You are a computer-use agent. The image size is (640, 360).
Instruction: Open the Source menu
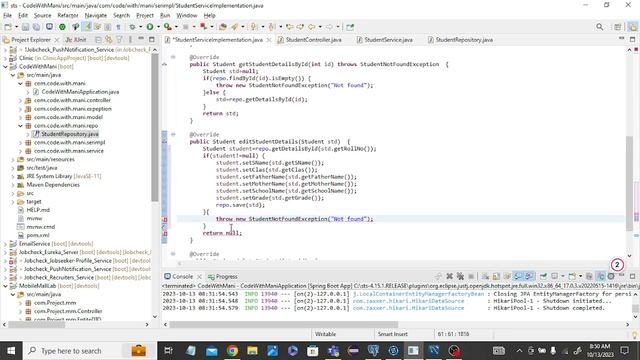tap(42, 15)
